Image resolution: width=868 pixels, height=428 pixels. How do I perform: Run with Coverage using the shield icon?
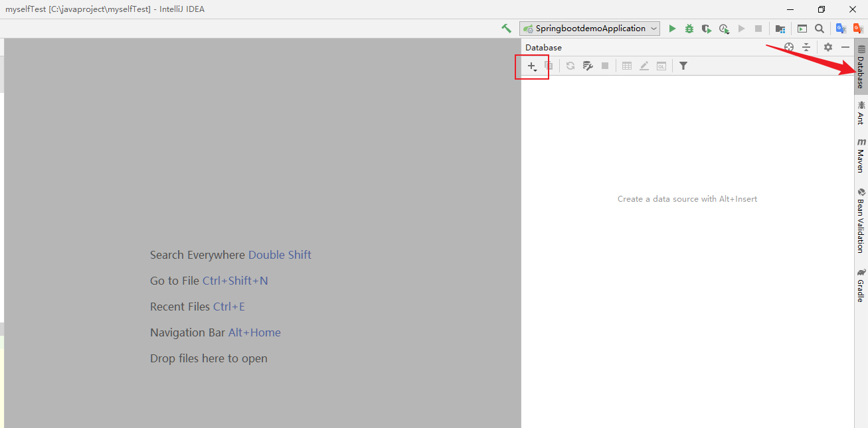pyautogui.click(x=707, y=29)
